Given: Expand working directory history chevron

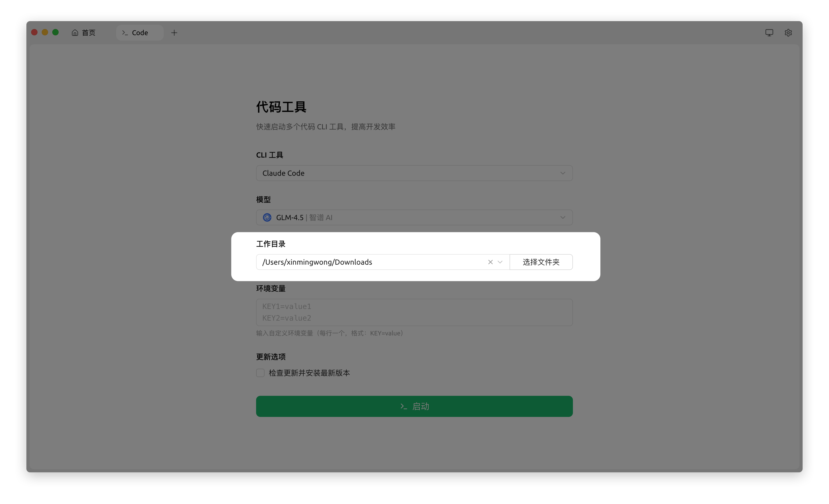Looking at the screenshot, I should tap(500, 262).
